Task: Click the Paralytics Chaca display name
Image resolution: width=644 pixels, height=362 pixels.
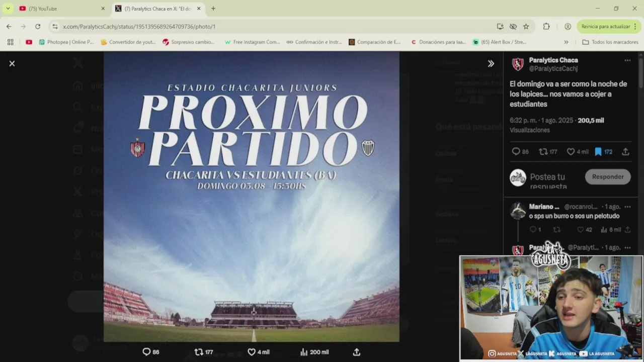Action: click(553, 60)
